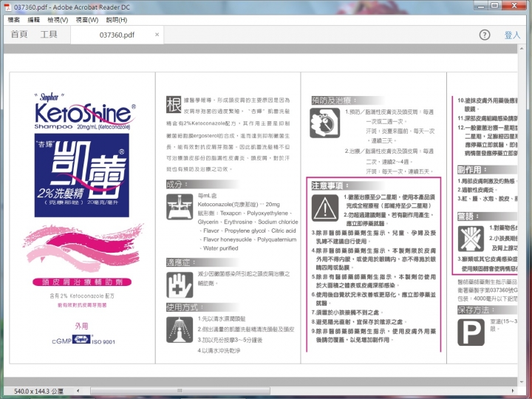Click the P icon under 保存方法

point(471,332)
